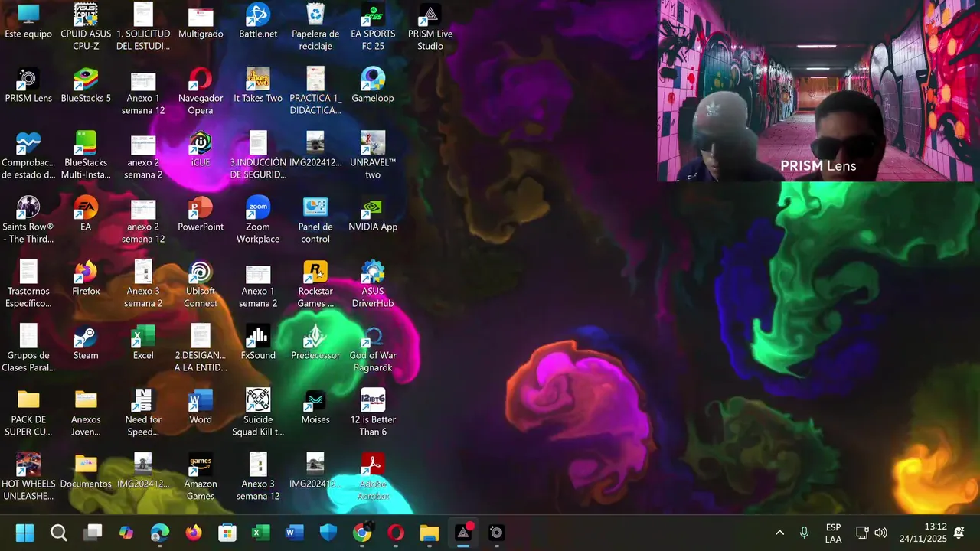The width and height of the screenshot is (980, 551).
Task: Open the Multigrado file icon
Action: point(201,21)
